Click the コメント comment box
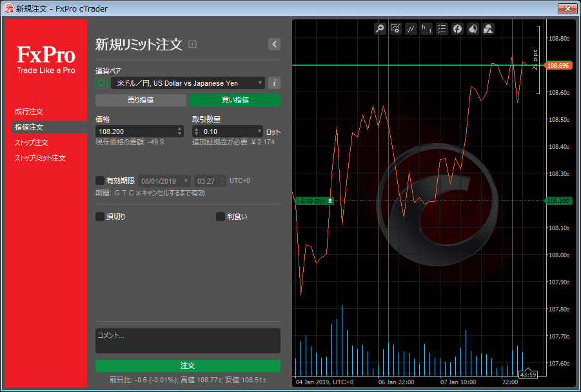The width and height of the screenshot is (581, 392). (x=188, y=340)
